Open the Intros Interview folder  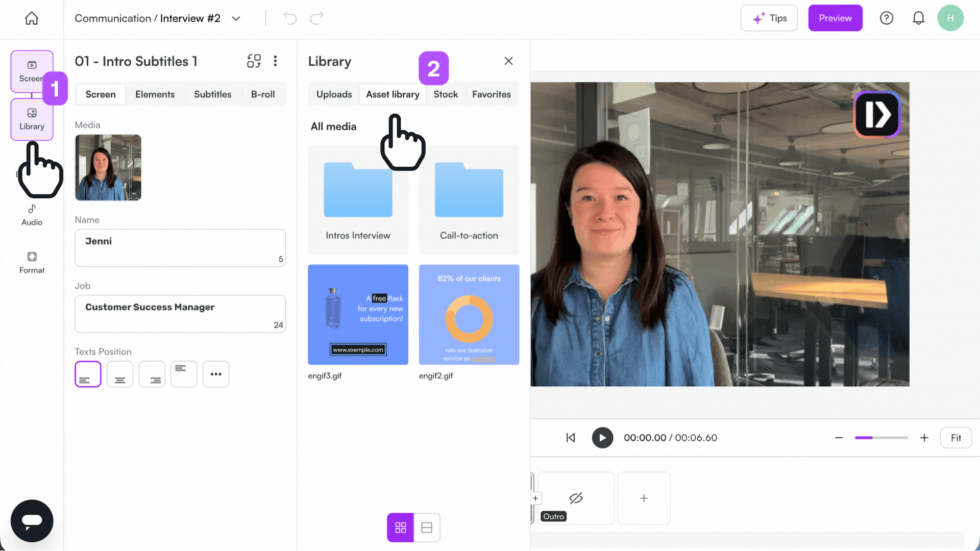(x=358, y=199)
